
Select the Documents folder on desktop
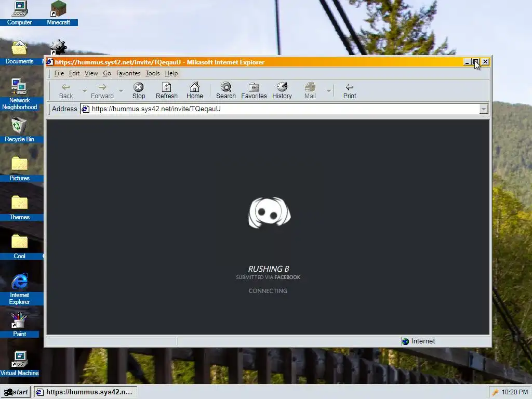[19, 52]
